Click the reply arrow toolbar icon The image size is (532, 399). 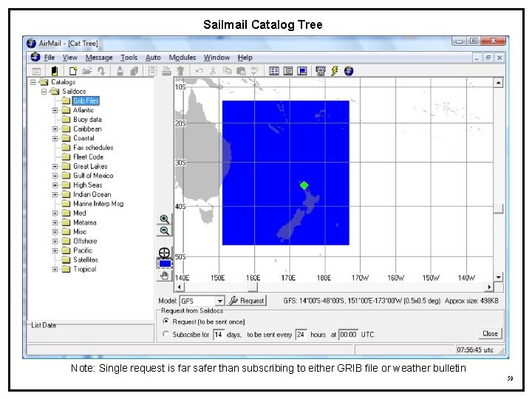tap(101, 71)
